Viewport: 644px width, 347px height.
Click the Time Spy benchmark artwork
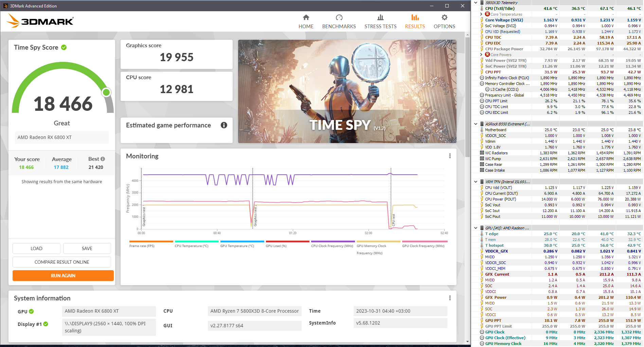347,91
